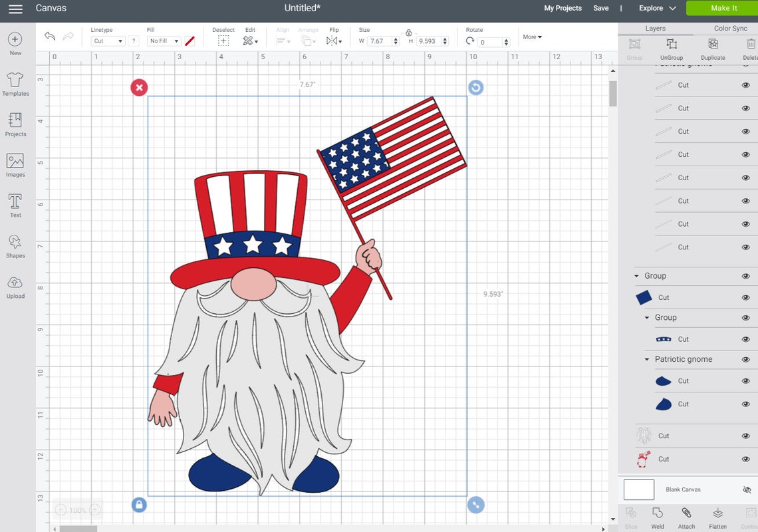Click the Undo arrow
The width and height of the screenshot is (758, 532).
(49, 36)
